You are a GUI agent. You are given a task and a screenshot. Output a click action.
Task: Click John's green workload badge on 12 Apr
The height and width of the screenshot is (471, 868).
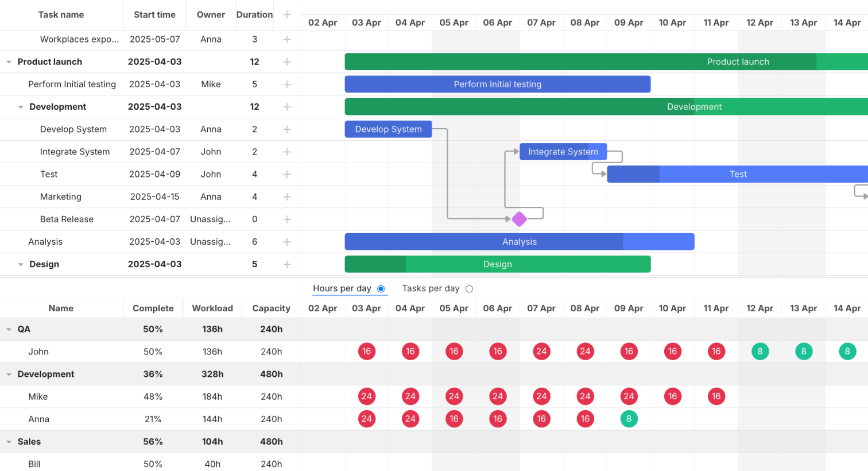(x=759, y=351)
